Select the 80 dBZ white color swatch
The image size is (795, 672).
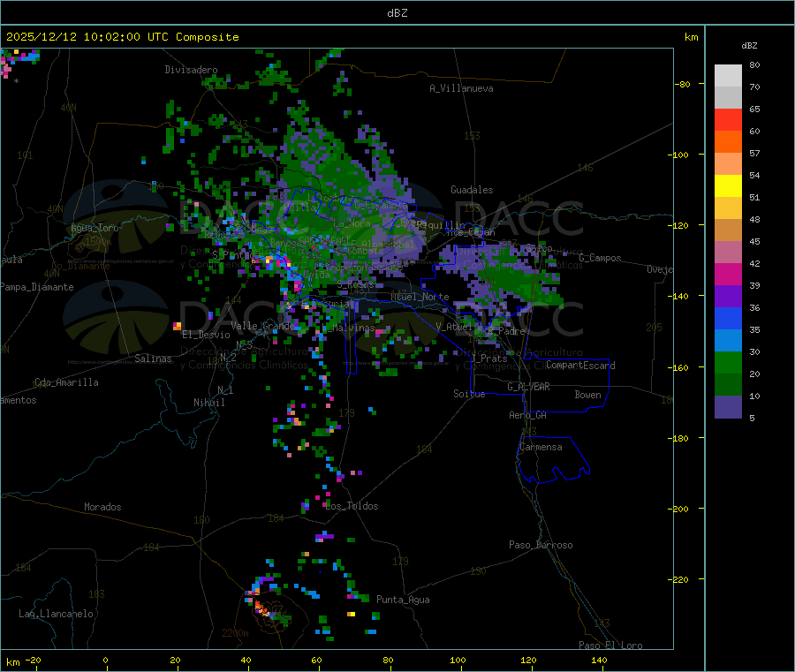tap(728, 76)
